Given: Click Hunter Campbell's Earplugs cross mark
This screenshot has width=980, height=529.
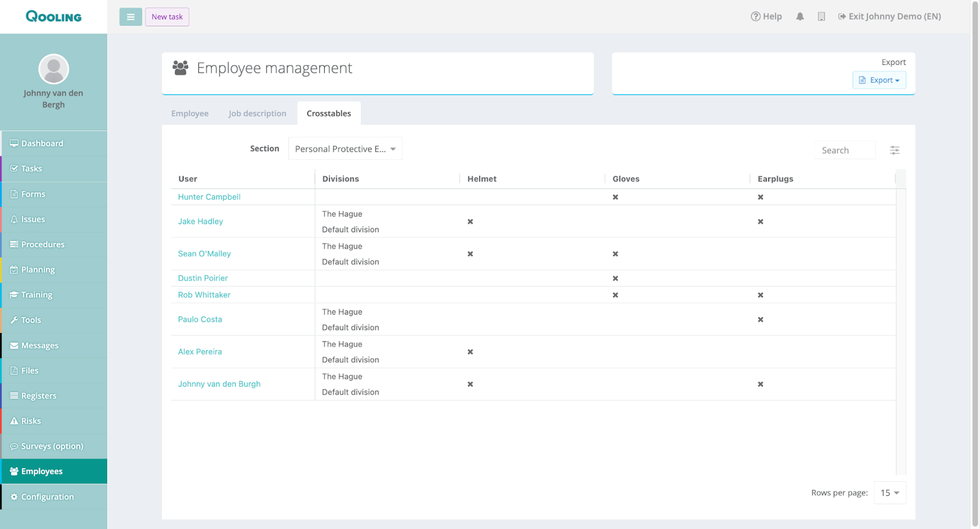Looking at the screenshot, I should [761, 197].
